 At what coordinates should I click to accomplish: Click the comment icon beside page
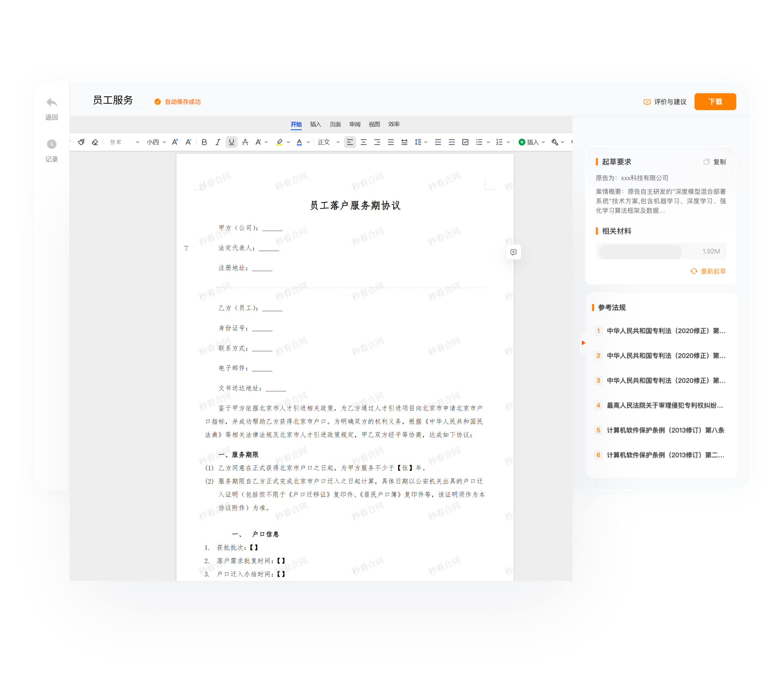513,252
